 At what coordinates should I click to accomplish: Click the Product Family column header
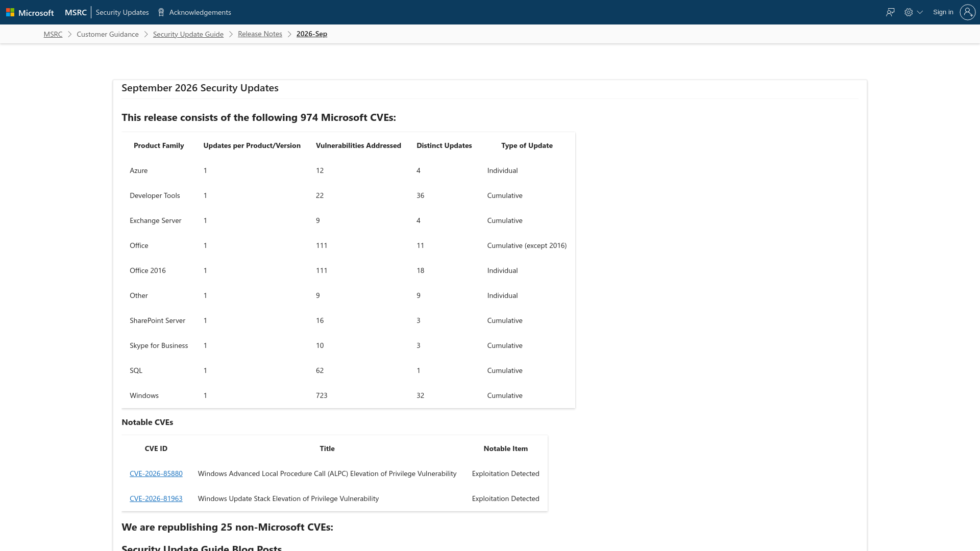click(159, 145)
